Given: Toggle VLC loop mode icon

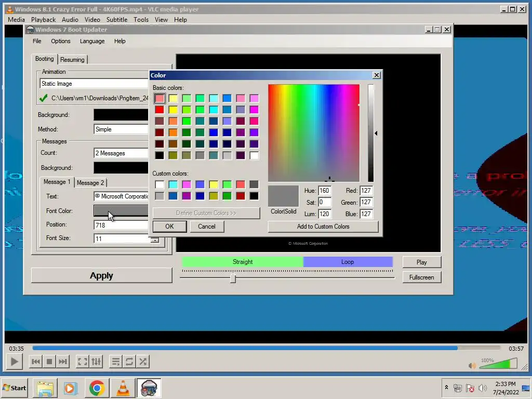Looking at the screenshot, I should 129,362.
